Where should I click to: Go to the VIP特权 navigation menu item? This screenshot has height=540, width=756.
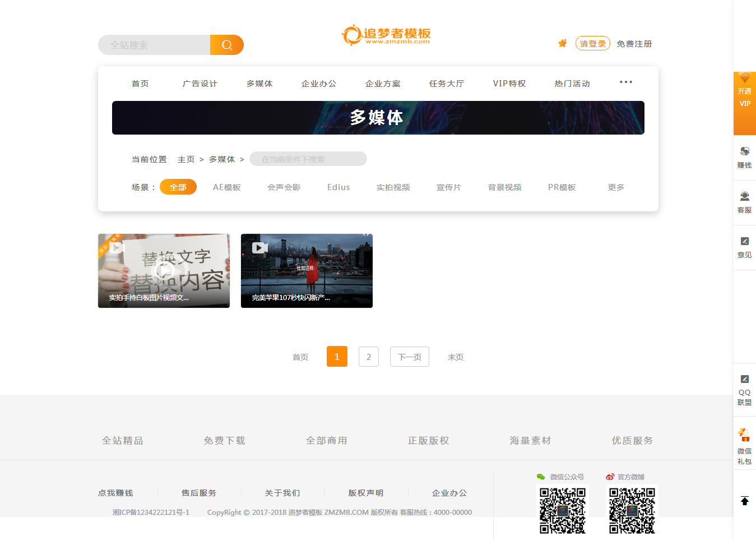[509, 84]
